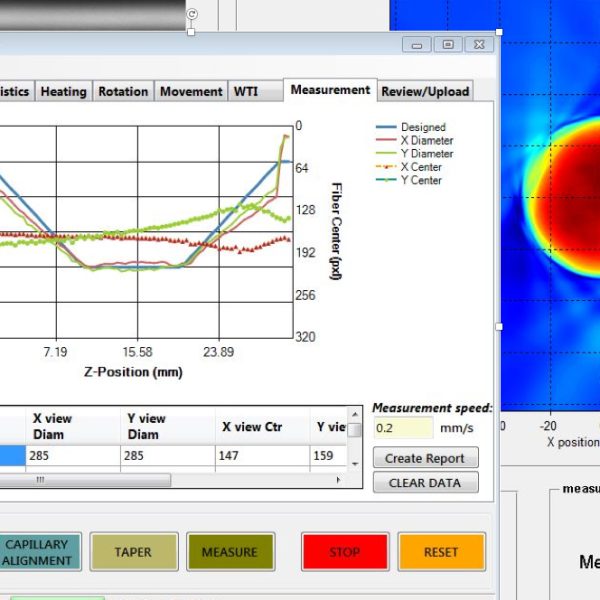
Task: Hit the red STOP button
Action: (345, 552)
